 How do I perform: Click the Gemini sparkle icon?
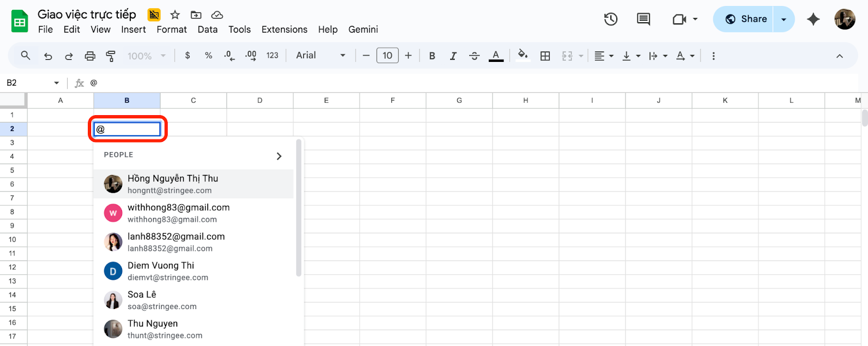[813, 20]
